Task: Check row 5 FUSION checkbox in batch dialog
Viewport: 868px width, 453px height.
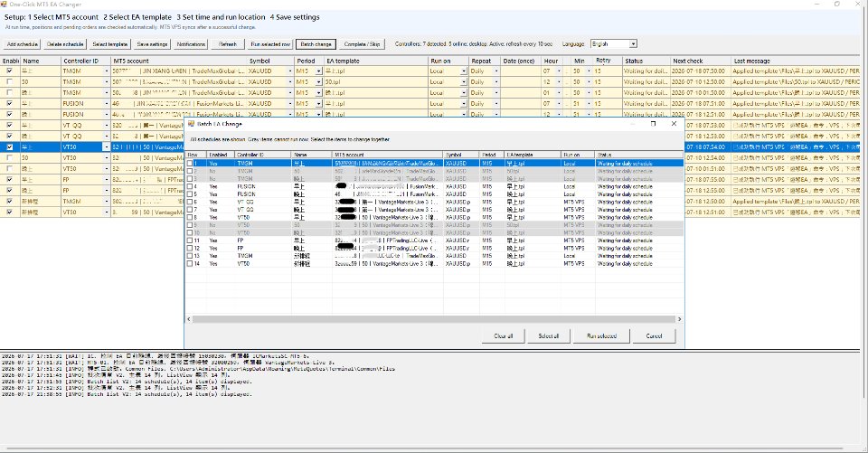Action: point(190,194)
